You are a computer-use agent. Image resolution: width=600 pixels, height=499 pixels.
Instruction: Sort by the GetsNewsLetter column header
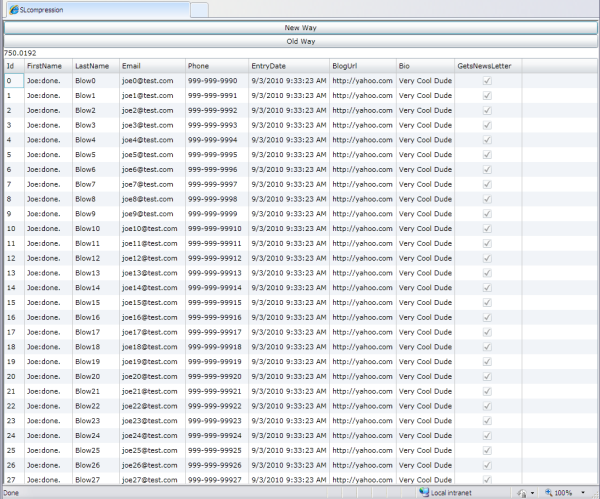pyautogui.click(x=488, y=66)
